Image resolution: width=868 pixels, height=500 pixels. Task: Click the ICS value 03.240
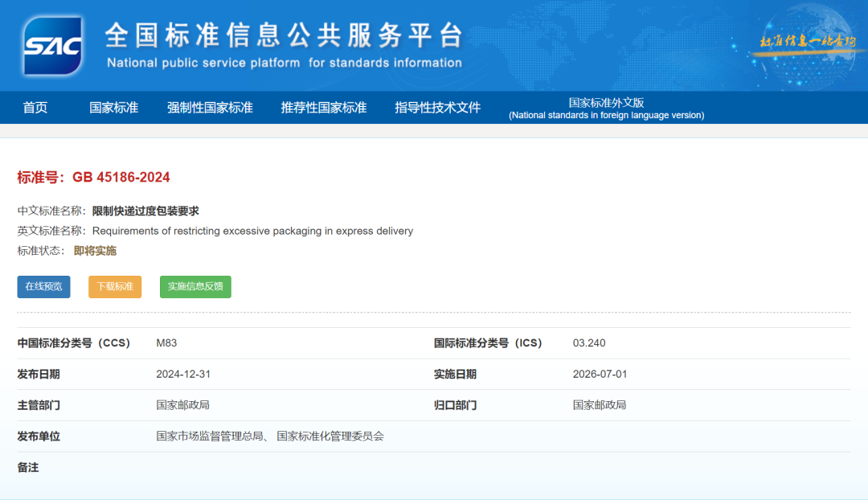[x=589, y=343]
